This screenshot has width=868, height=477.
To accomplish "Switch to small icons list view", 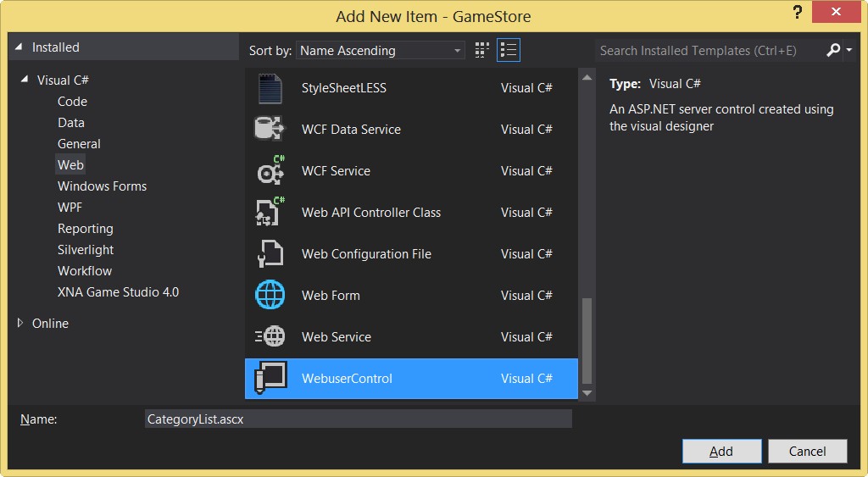I will coord(509,50).
